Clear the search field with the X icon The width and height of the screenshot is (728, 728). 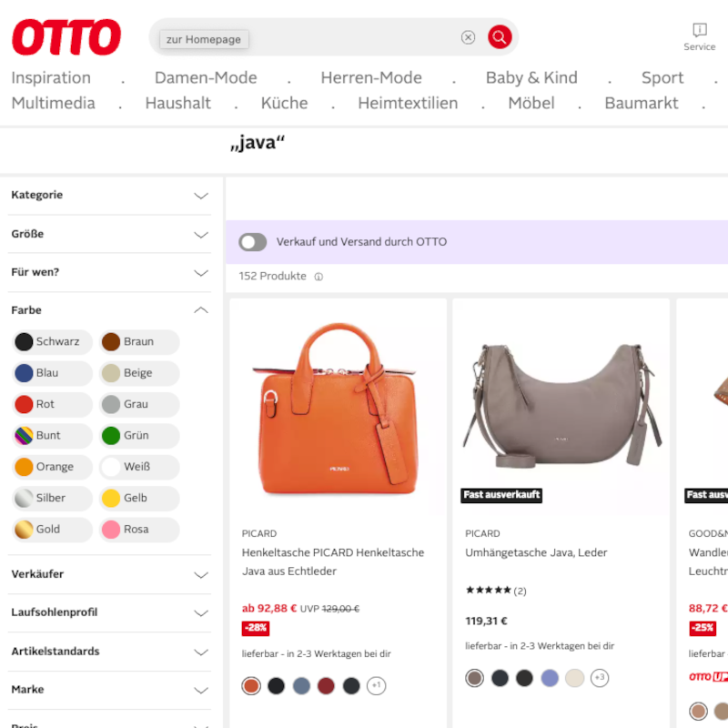click(x=468, y=37)
